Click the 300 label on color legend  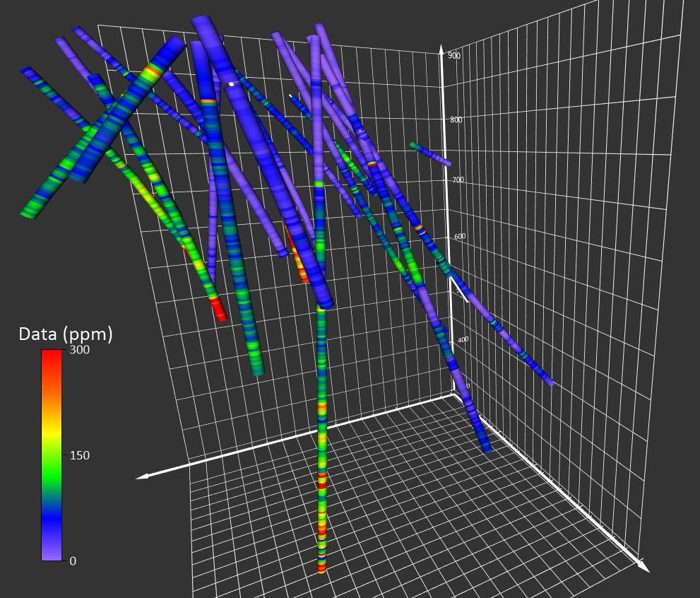tap(80, 351)
